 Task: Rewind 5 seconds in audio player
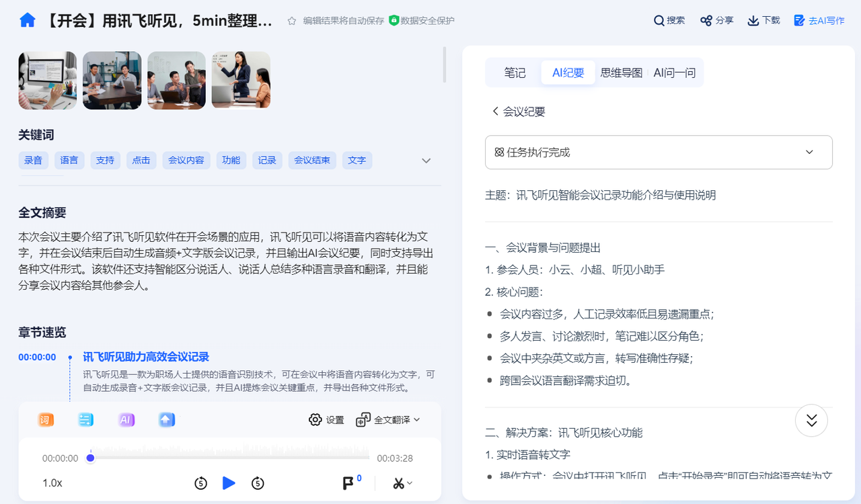[x=200, y=482]
